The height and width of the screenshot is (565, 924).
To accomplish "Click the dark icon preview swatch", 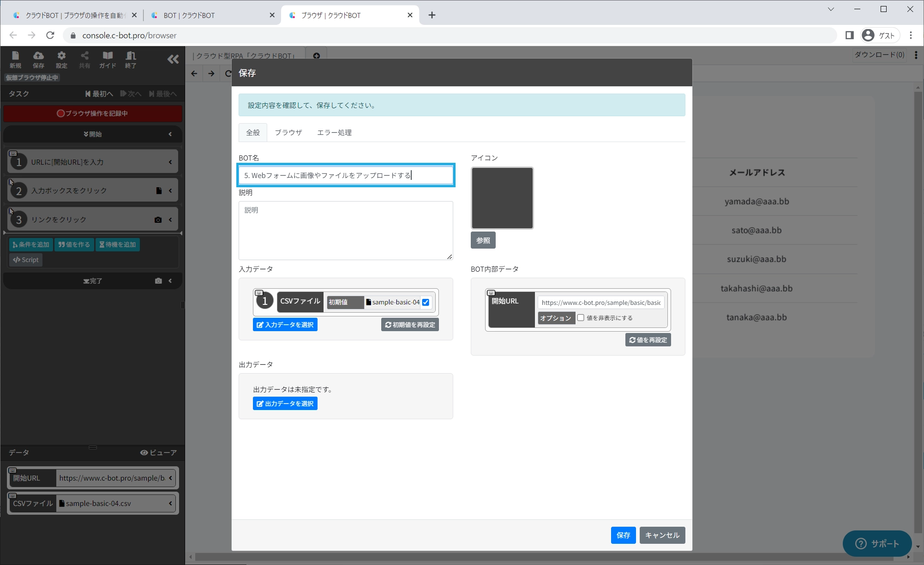I will point(502,198).
